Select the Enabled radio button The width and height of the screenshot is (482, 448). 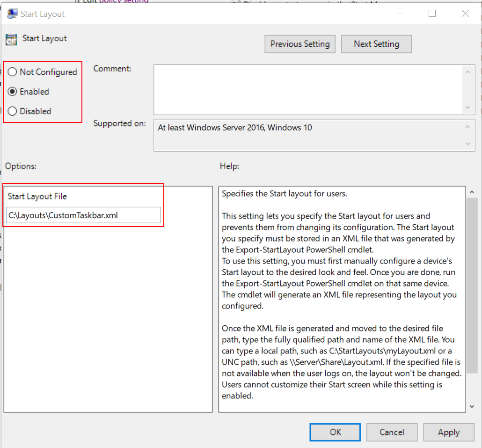coord(13,92)
